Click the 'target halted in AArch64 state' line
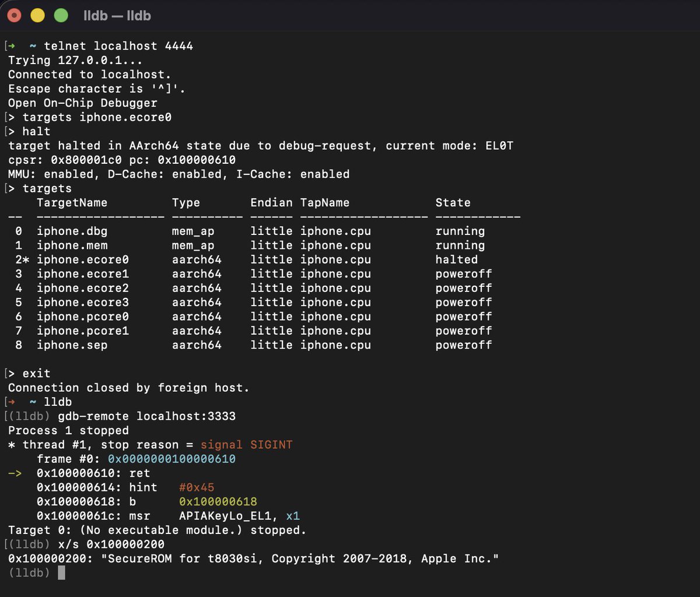 pyautogui.click(x=261, y=146)
